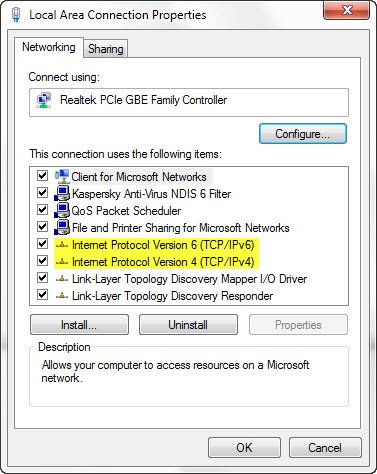Click the TCP/IPv6 protocol icon

[62, 245]
